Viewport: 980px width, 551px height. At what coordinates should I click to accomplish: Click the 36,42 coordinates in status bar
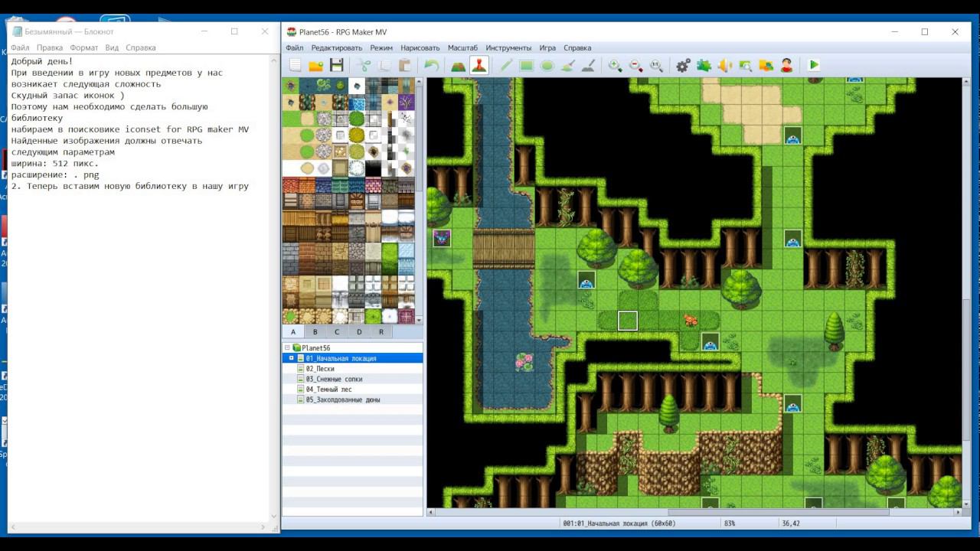(x=791, y=523)
